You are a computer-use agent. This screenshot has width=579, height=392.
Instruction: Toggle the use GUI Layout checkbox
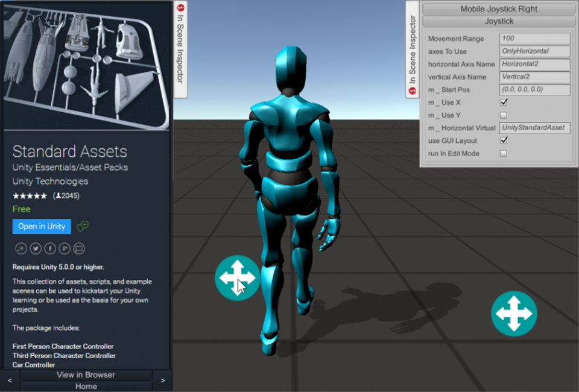click(503, 141)
